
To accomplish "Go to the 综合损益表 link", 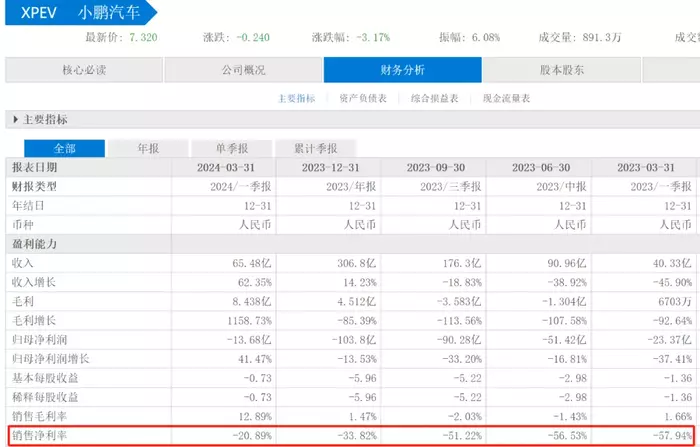I will (x=435, y=98).
